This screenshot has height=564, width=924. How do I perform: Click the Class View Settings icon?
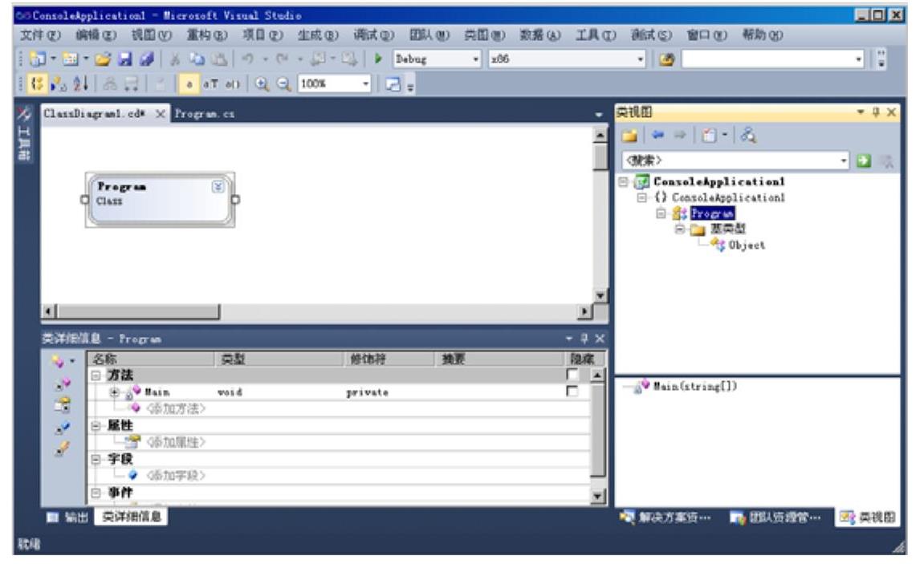click(710, 136)
